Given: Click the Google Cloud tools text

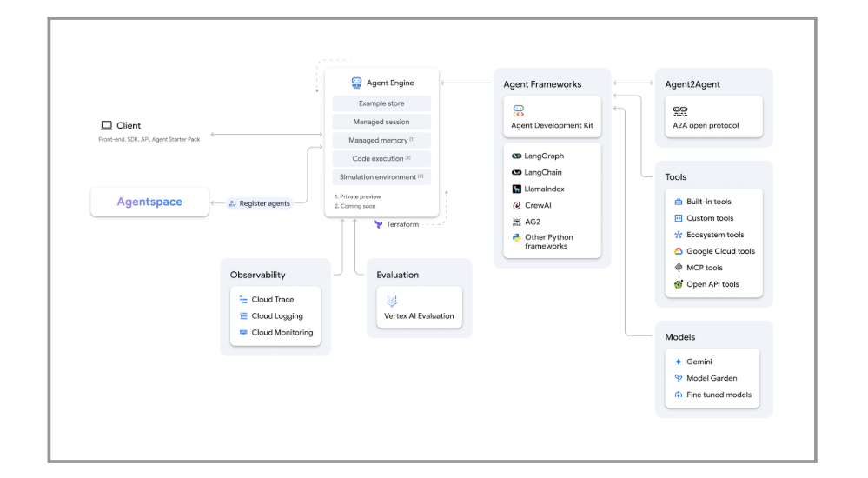Looking at the screenshot, I should point(721,251).
